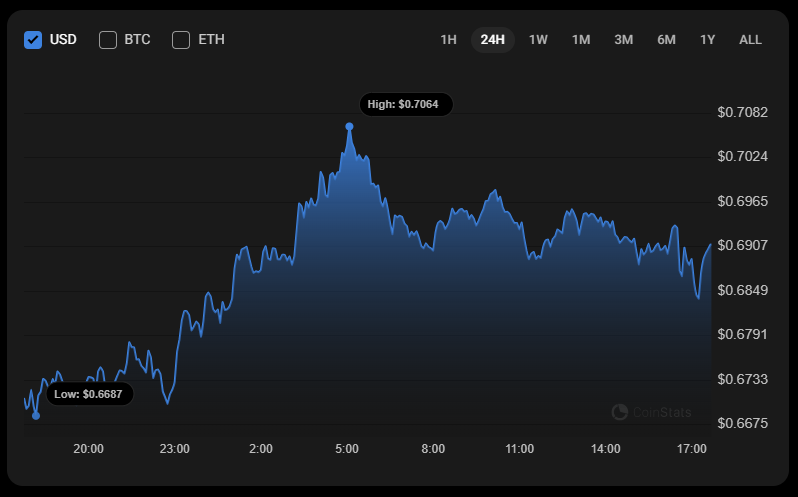The image size is (798, 497).
Task: Click the $0.6965 axis value
Action: (x=742, y=201)
